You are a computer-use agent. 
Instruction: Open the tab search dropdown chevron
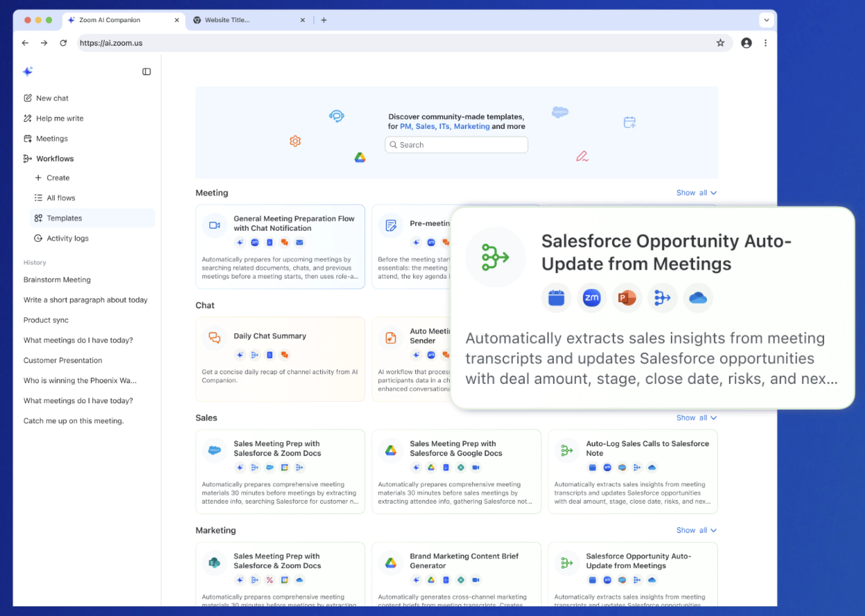pos(766,20)
